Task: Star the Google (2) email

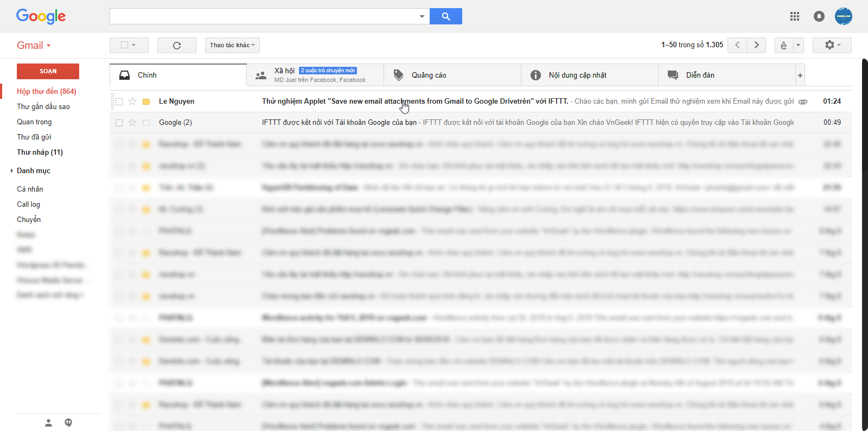Action: [132, 123]
